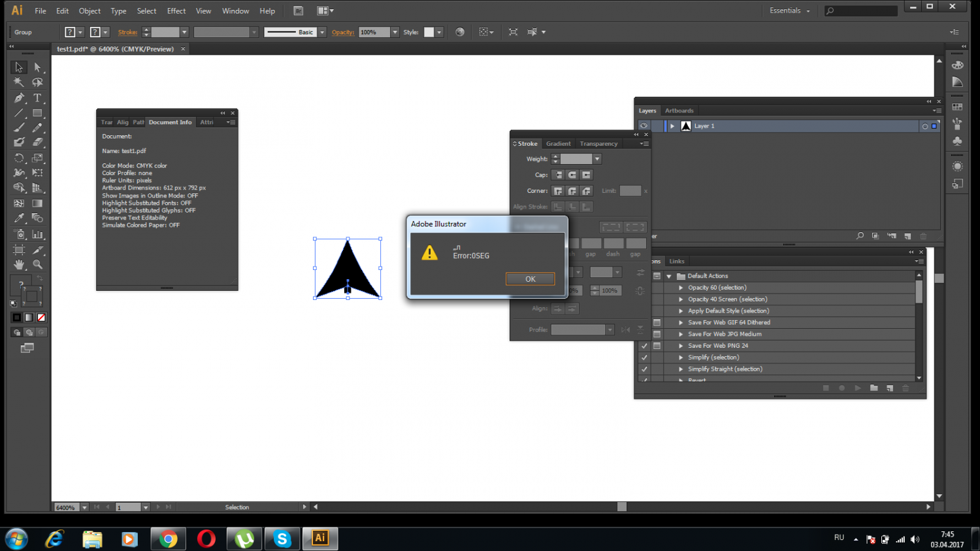Toggle dialog box for Save For Web JPG Medium

point(657,334)
